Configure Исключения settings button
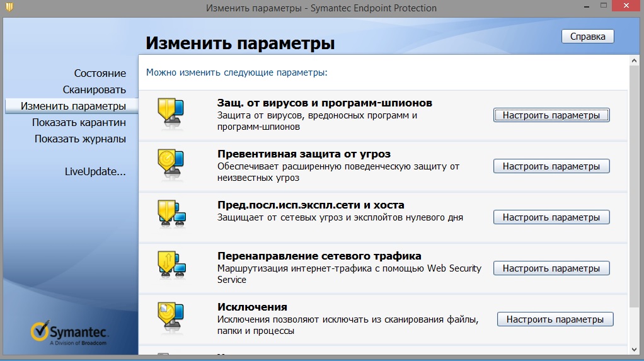644x361 pixels. point(555,319)
